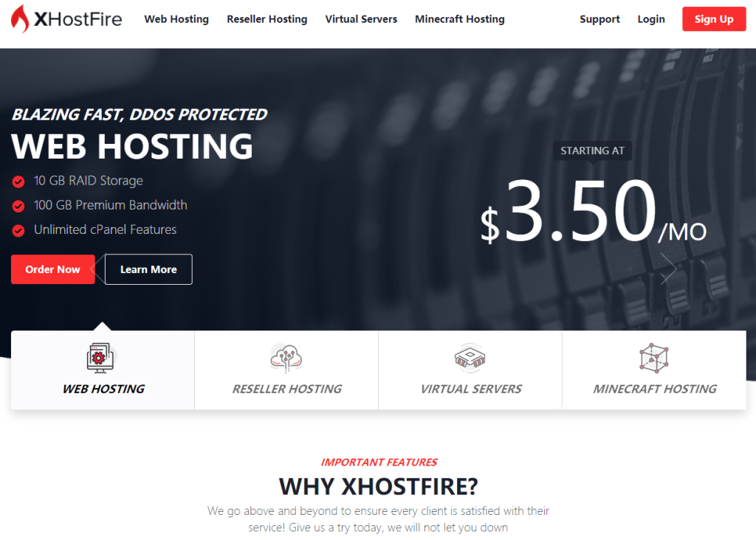Click the WHY XHOSTFIRE? heading
This screenshot has width=756, height=540.
(x=379, y=487)
